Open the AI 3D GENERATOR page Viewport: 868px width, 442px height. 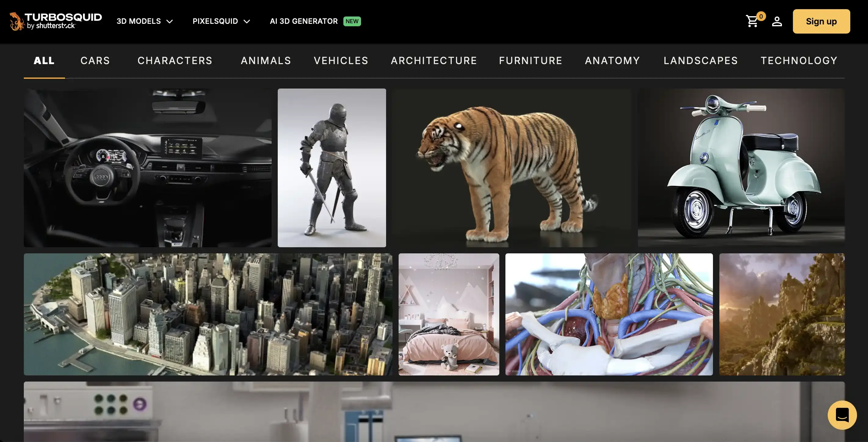click(x=304, y=21)
